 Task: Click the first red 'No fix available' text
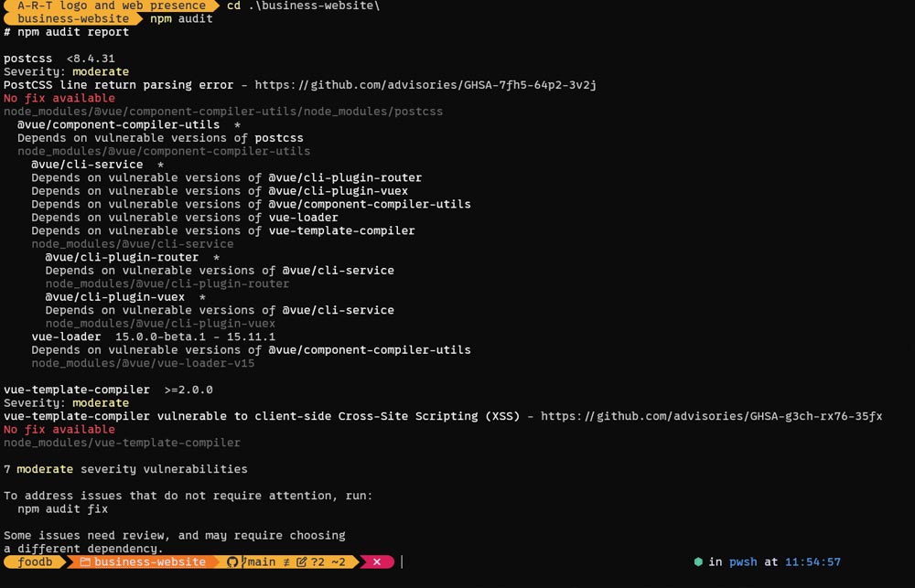[x=59, y=98]
